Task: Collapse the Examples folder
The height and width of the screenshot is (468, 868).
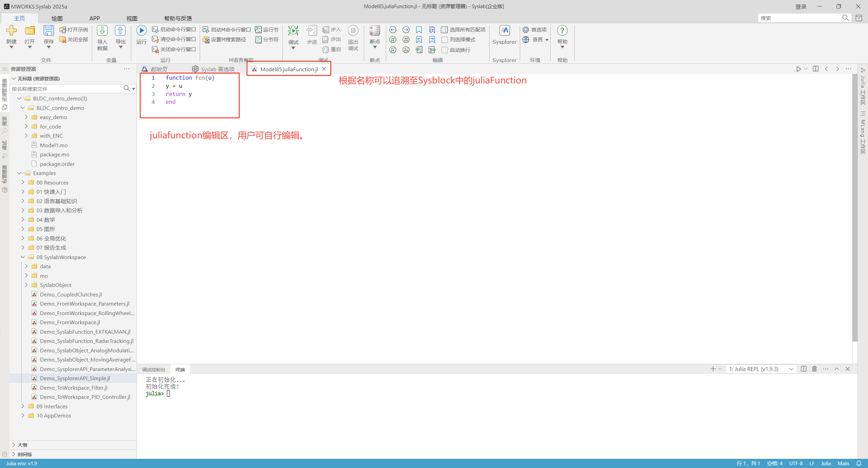Action: click(x=19, y=173)
